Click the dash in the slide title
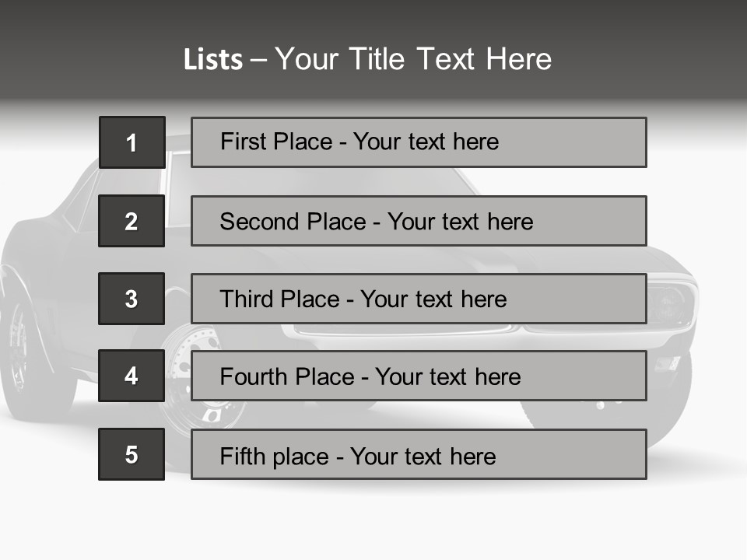Image resolution: width=747 pixels, height=560 pixels. coord(258,60)
